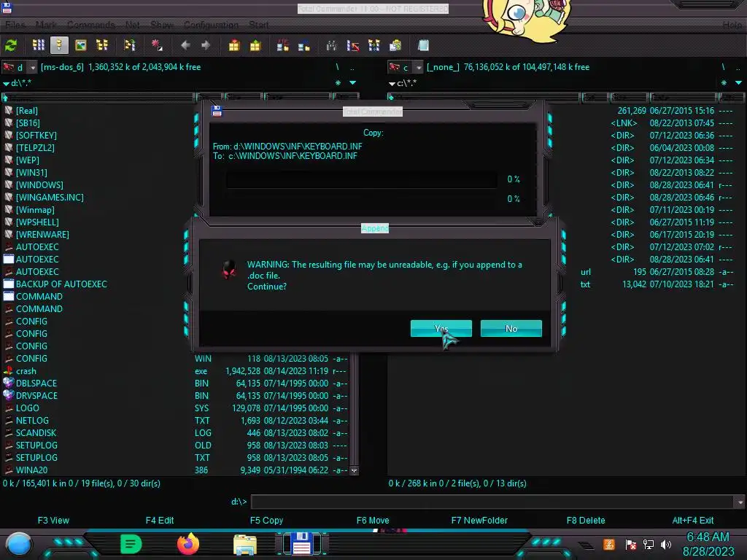Open the Files menu

click(15, 25)
